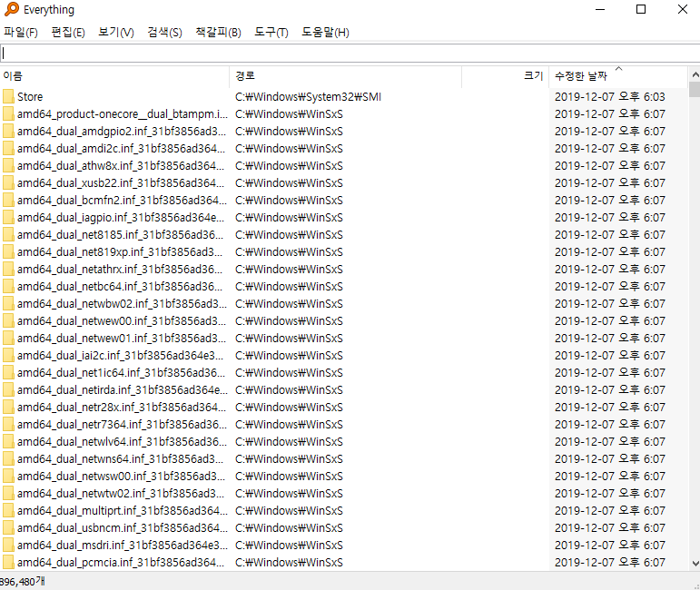
Task: Select folder icon of amd64_dual_netirda.inf
Action: [8, 390]
